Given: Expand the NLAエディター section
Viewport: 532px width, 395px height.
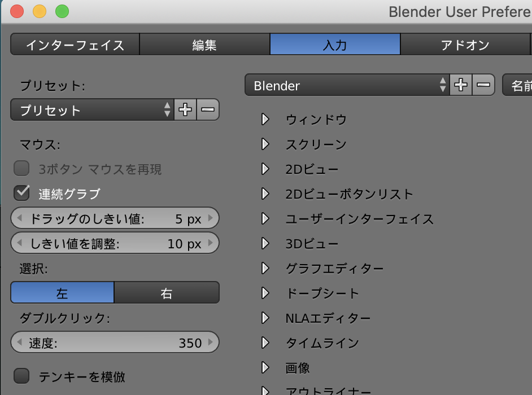Looking at the screenshot, I should [x=265, y=318].
